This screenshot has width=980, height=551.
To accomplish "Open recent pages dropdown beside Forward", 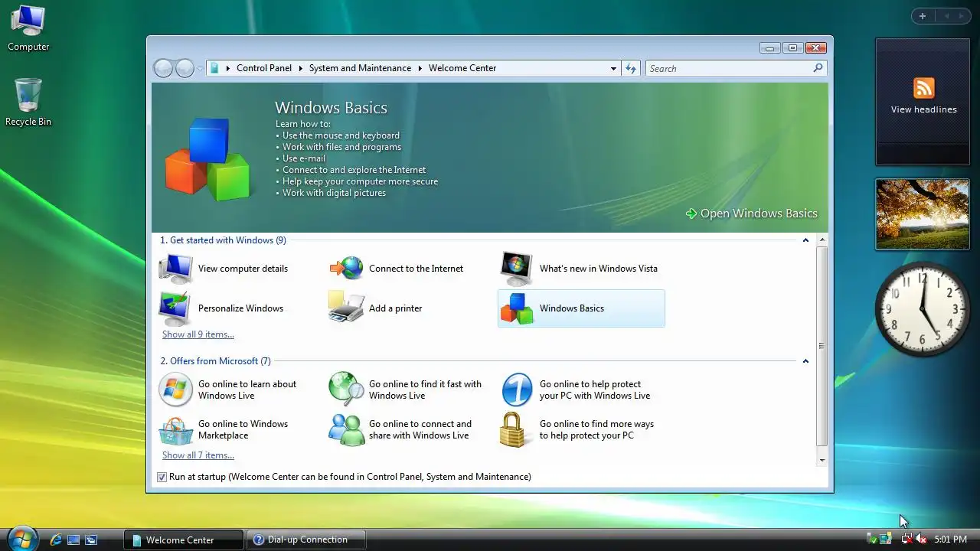I will [200, 68].
